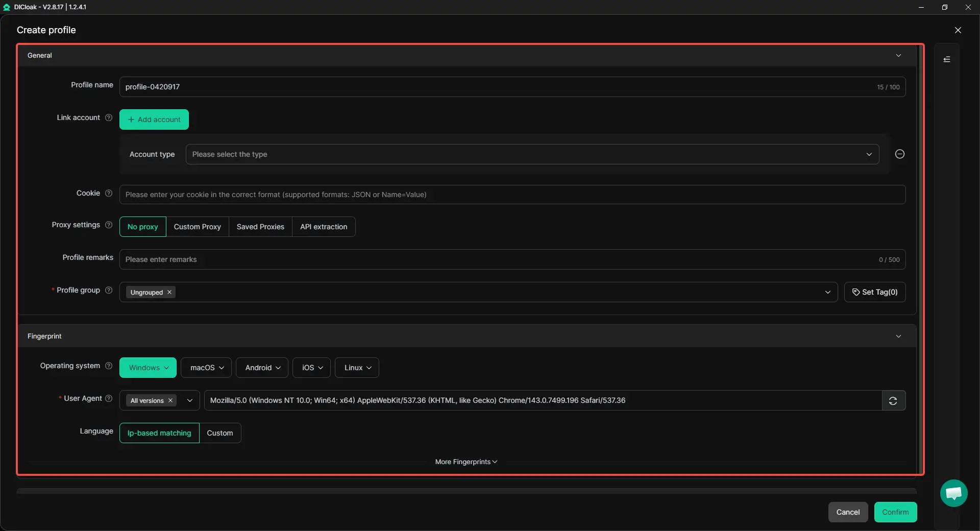This screenshot has height=531, width=980.
Task: Remove the account type row minus icon
Action: 899,154
